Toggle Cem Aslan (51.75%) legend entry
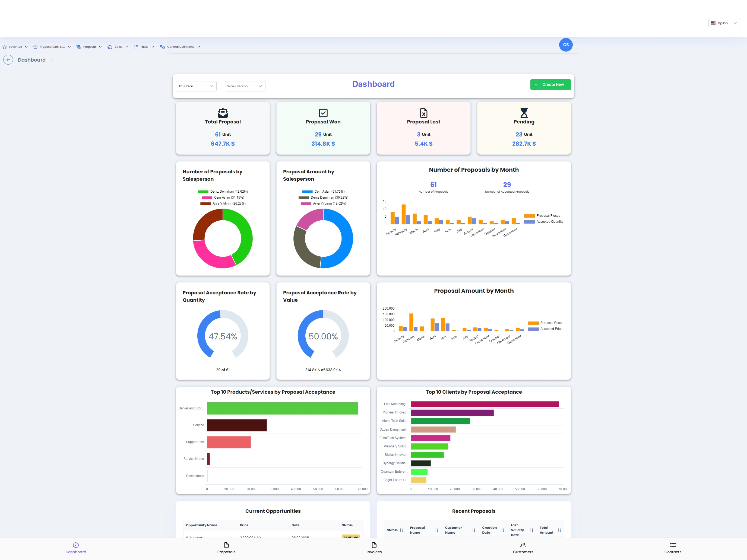 [323, 191]
